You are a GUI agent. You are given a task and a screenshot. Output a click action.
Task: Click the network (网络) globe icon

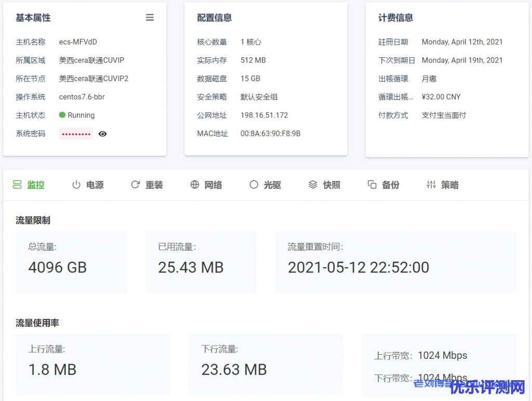pos(195,185)
